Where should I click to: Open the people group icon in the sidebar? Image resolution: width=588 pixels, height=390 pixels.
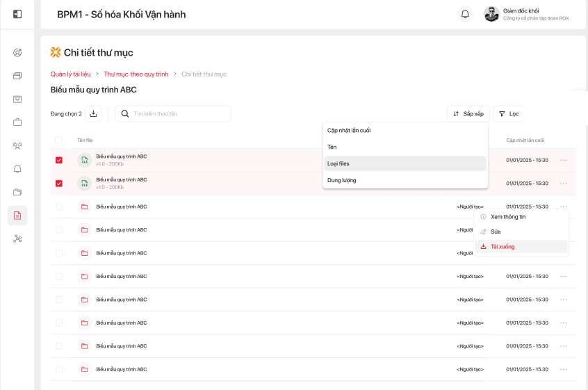(x=17, y=145)
